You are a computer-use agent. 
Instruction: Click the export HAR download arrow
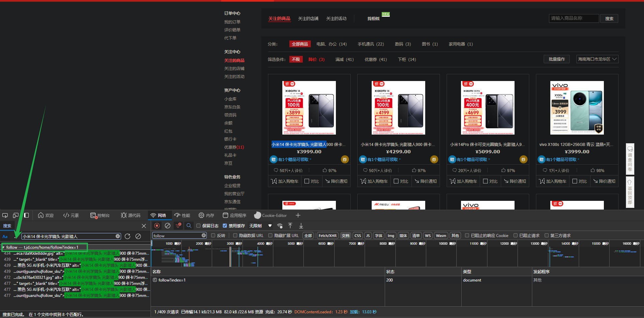click(301, 226)
